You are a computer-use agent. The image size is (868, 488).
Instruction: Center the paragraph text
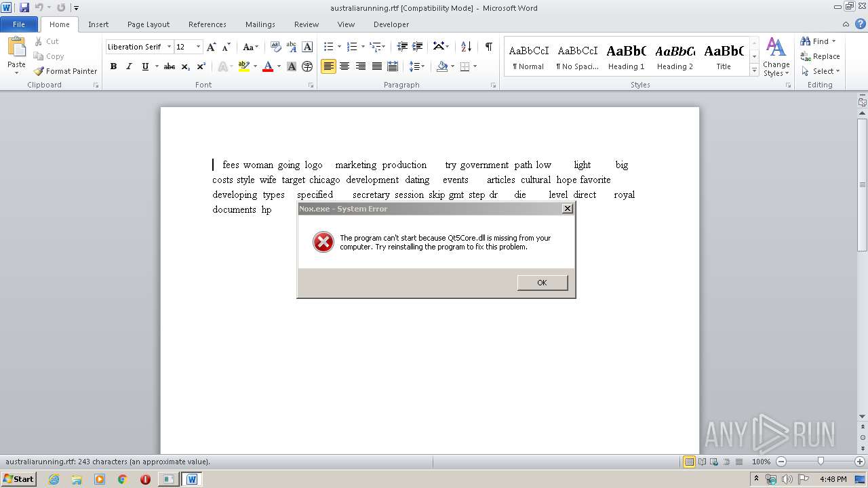344,66
